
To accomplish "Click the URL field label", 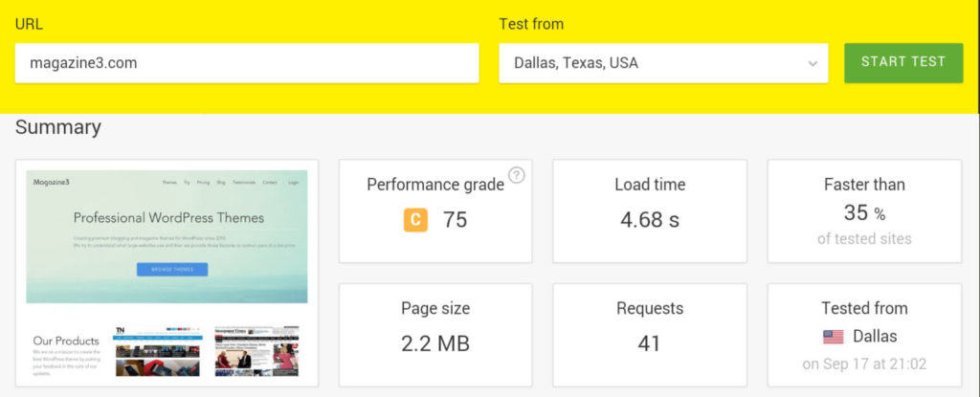I will point(29,24).
